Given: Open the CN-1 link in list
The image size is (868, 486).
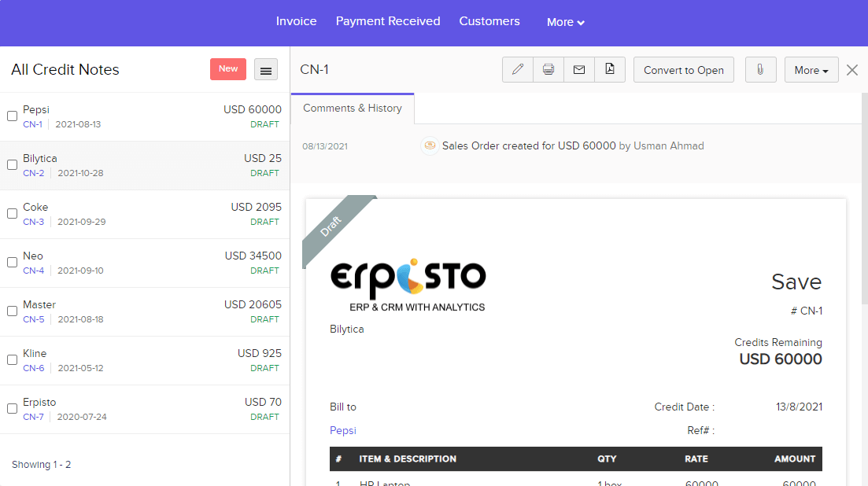Looking at the screenshot, I should coord(33,124).
